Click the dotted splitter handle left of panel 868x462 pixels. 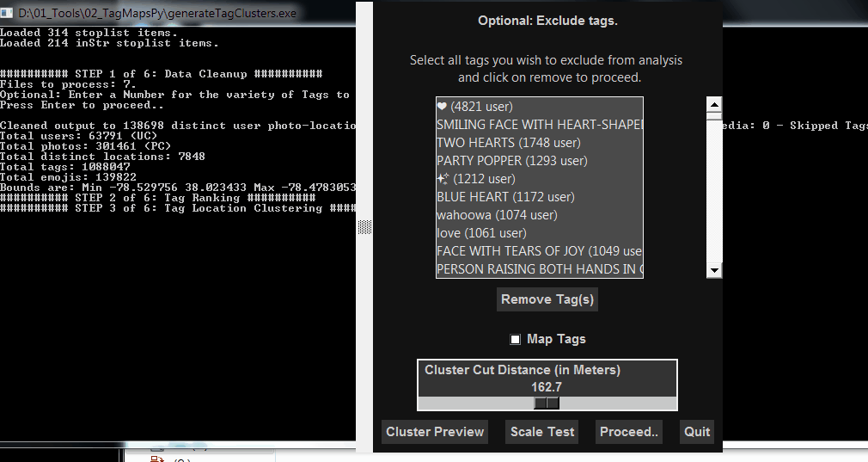pyautogui.click(x=364, y=227)
